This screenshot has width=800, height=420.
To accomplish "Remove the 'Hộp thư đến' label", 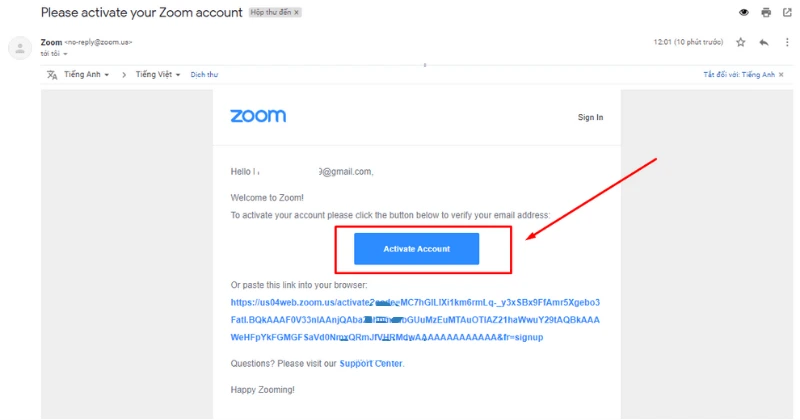I will click(x=297, y=13).
